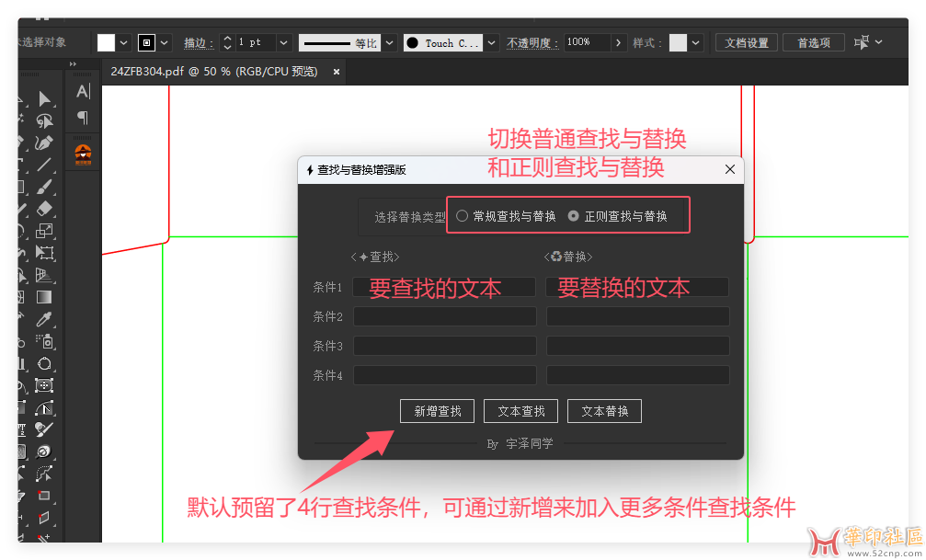Open the stroke weight 1 pt dropdown

pyautogui.click(x=283, y=42)
